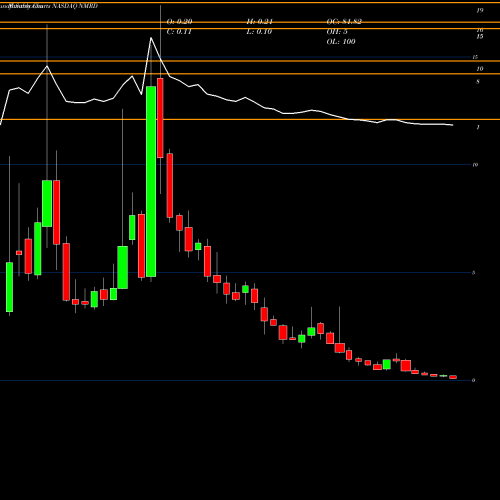This screenshot has height=500, width=500.
Task: Select the high value 'H: 0.21'
Action: point(259,22)
